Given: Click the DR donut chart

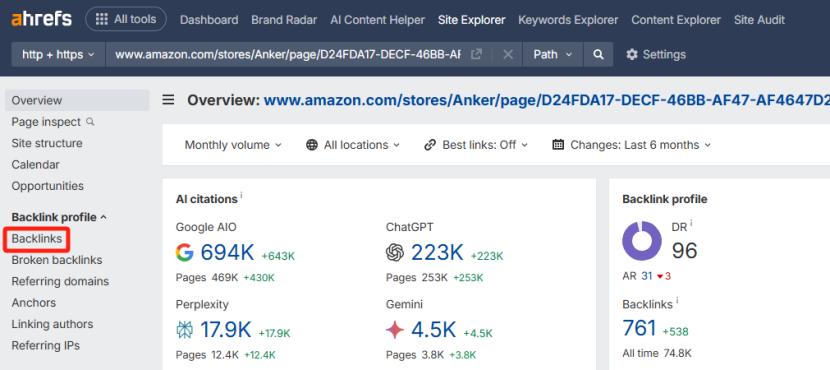Looking at the screenshot, I should 642,241.
